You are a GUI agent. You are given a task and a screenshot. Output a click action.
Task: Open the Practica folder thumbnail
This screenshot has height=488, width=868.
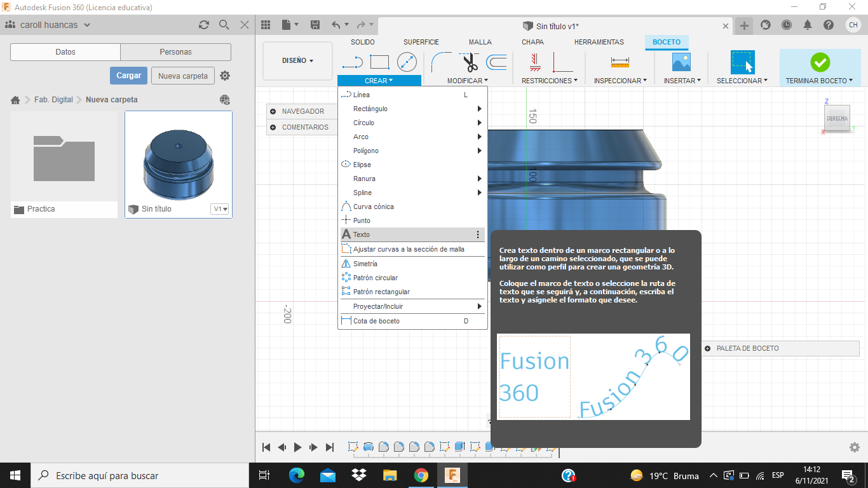(x=64, y=156)
